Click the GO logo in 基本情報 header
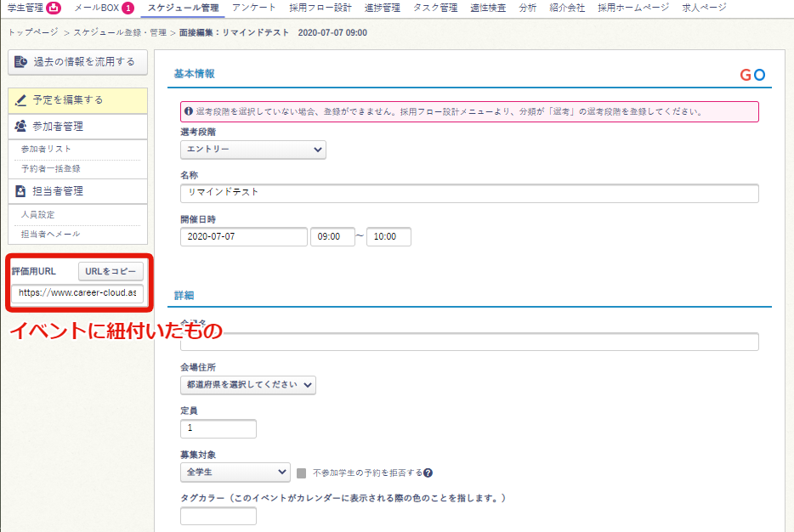Screen dimensions: 794x532 coord(752,75)
